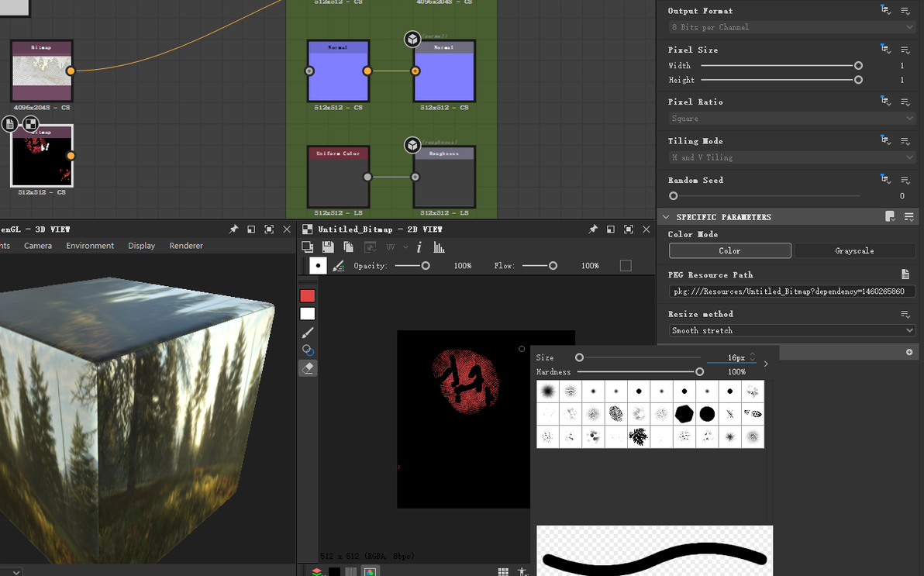
Task: Open the PKG Resource Path file icon
Action: tap(905, 274)
